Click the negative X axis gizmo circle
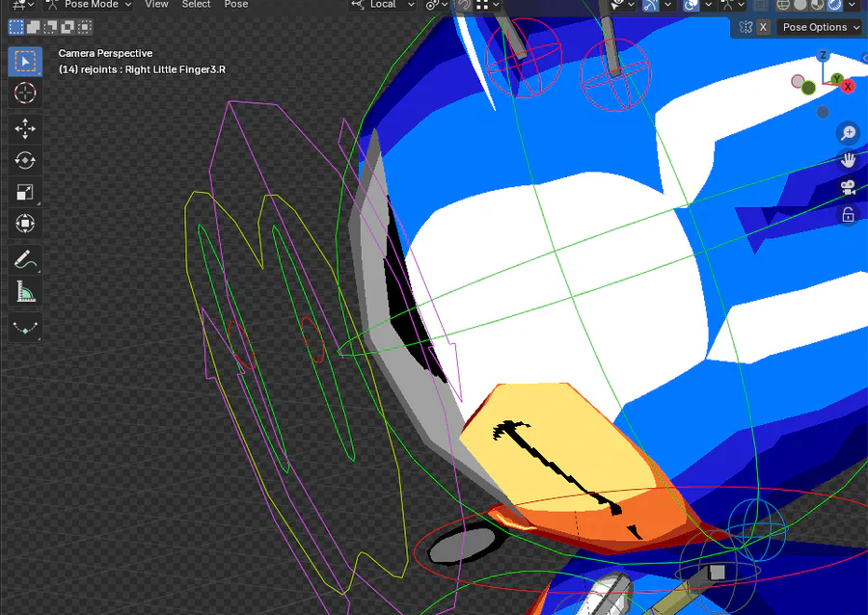 (x=798, y=82)
